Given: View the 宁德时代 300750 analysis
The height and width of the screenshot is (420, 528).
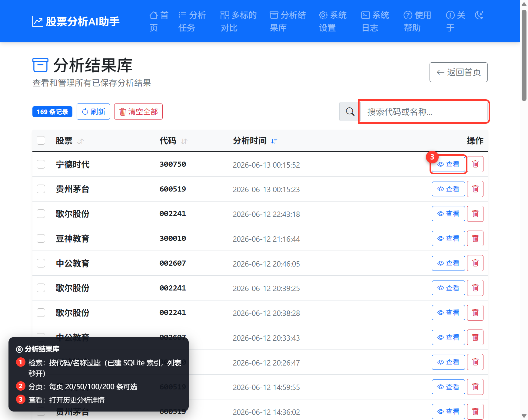Looking at the screenshot, I should point(448,164).
